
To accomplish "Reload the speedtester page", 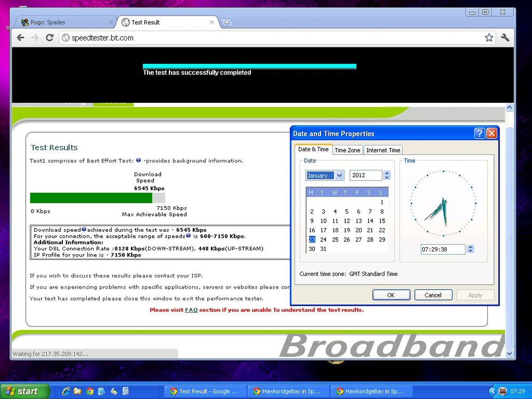I will pyautogui.click(x=50, y=38).
